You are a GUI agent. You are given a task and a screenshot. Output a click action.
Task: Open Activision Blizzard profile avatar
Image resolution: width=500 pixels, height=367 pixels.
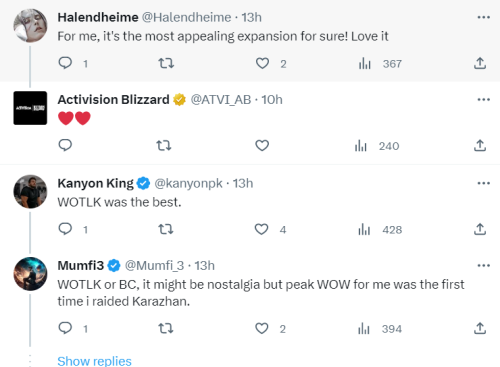tap(30, 108)
